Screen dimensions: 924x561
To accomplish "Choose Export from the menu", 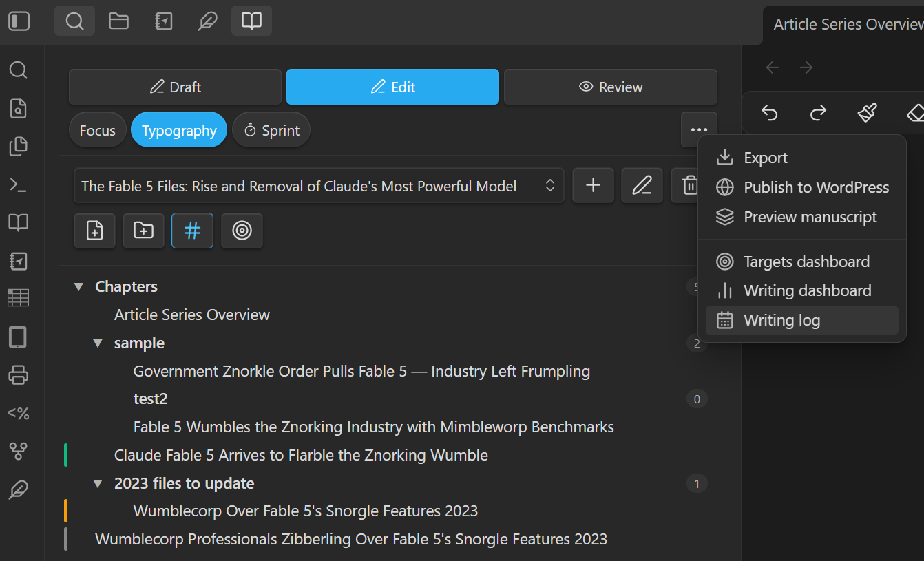I will point(801,158).
